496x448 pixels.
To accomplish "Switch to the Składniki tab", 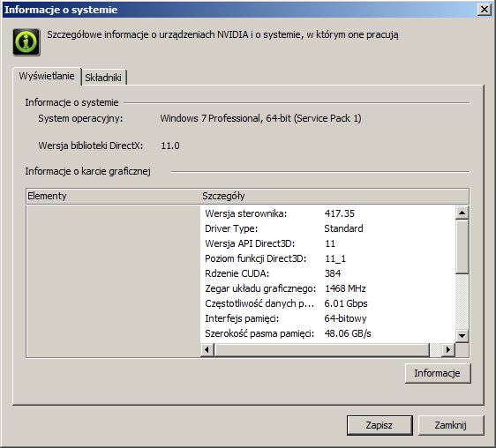I will tap(103, 78).
